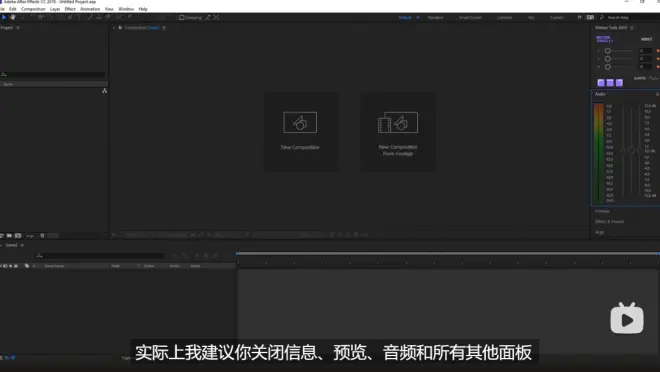Click the video platform play logo
The height and width of the screenshot is (372, 660).
[627, 319]
